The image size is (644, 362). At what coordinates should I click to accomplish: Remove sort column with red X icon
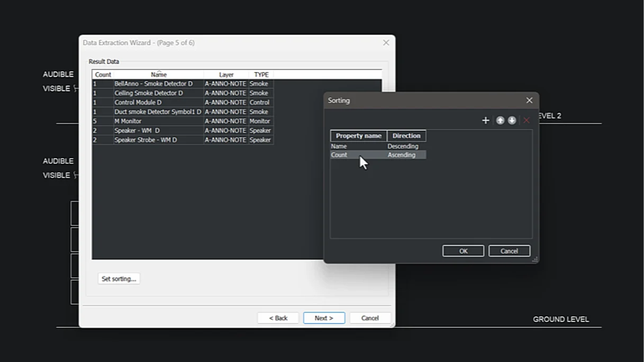pyautogui.click(x=527, y=121)
